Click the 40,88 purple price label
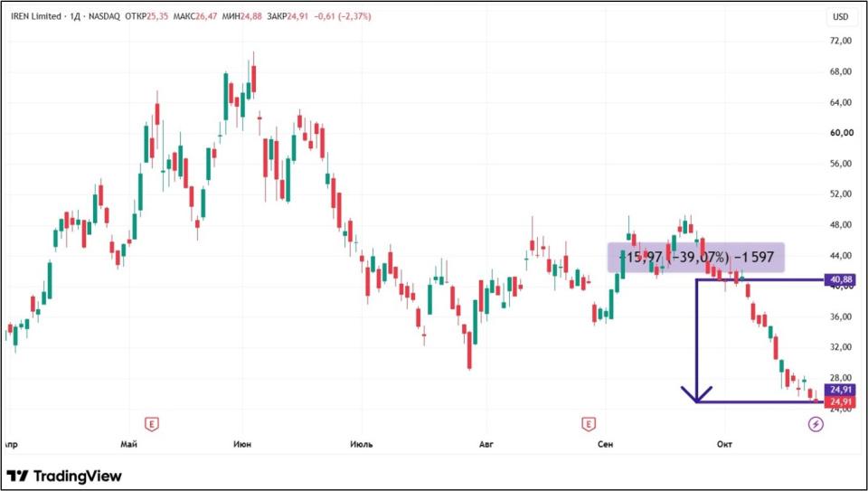 840,280
